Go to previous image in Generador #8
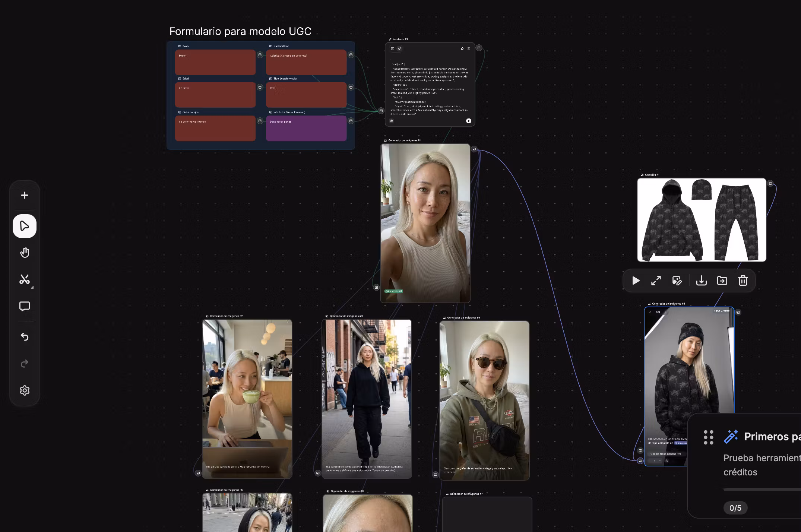 coord(650,312)
